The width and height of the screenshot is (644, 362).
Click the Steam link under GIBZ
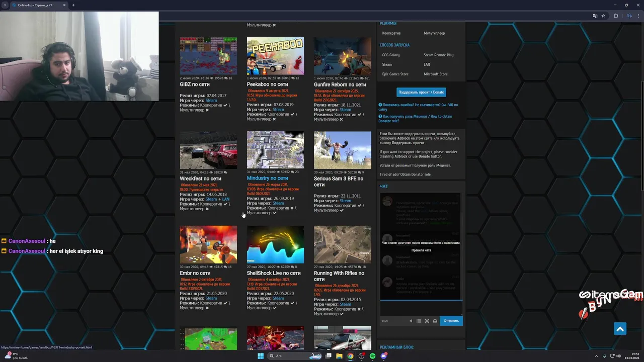(x=211, y=101)
